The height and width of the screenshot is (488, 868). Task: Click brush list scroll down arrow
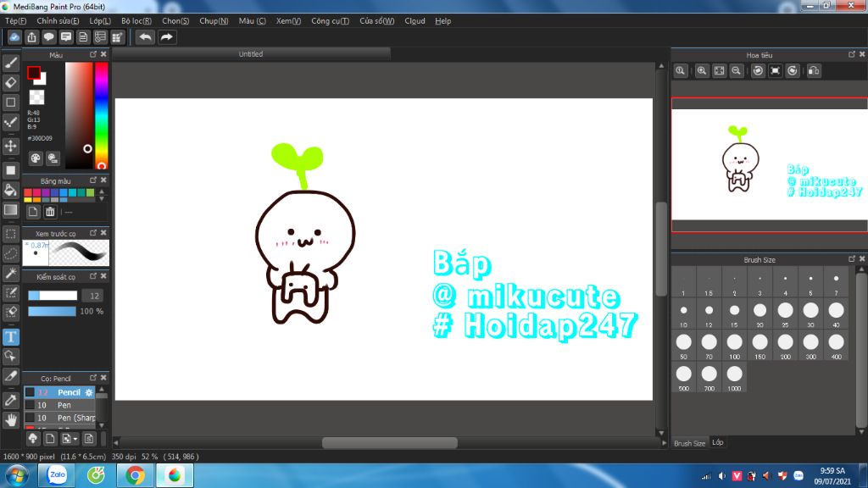(102, 425)
